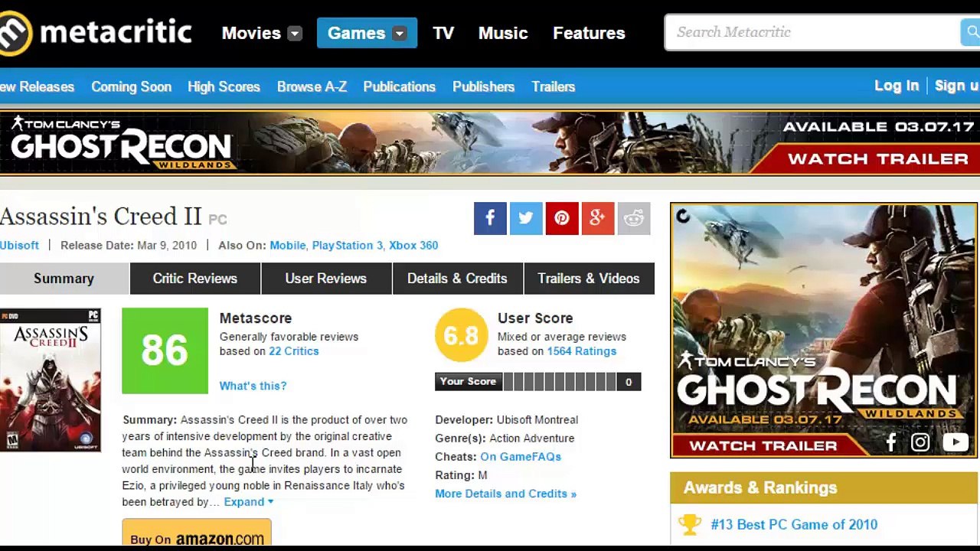This screenshot has height=551, width=980.
Task: Switch to the User Reviews tab
Action: point(326,279)
